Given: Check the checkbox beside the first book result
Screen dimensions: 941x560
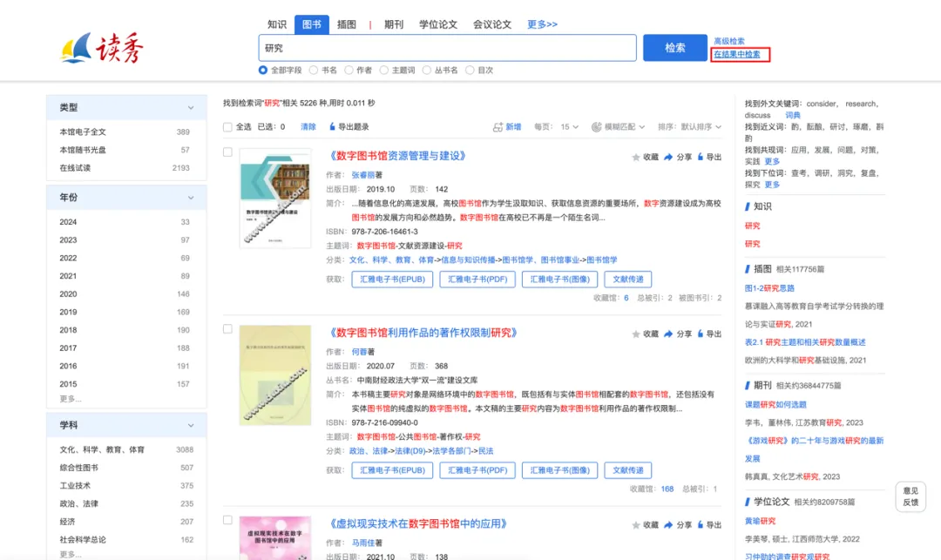Looking at the screenshot, I should click(x=227, y=151).
